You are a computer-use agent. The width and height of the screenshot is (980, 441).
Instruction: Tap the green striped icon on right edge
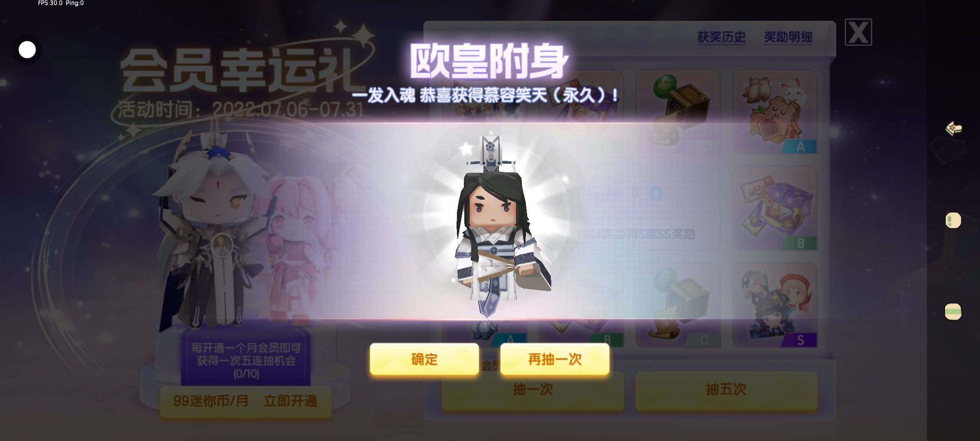coord(953,312)
